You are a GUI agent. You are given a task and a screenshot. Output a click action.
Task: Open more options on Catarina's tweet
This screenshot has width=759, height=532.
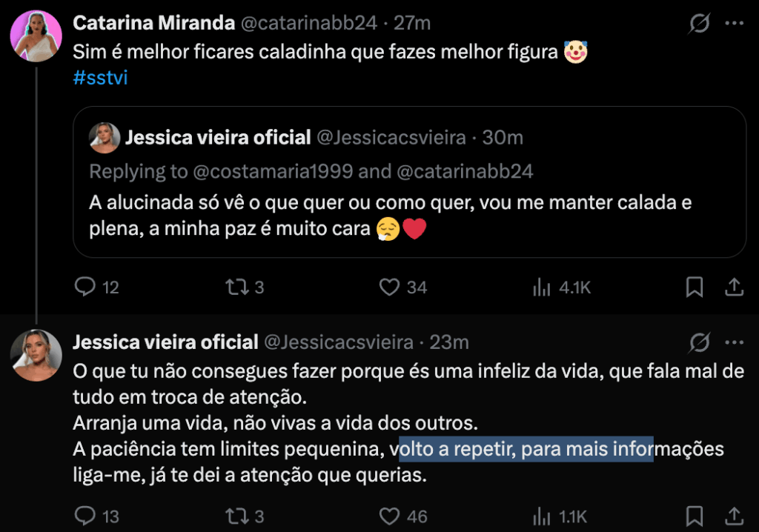tap(734, 24)
